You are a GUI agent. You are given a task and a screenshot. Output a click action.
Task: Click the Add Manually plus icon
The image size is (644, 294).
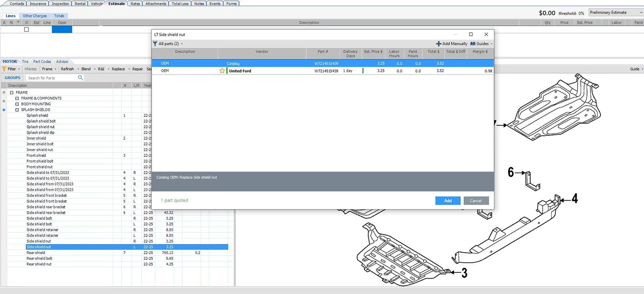438,44
